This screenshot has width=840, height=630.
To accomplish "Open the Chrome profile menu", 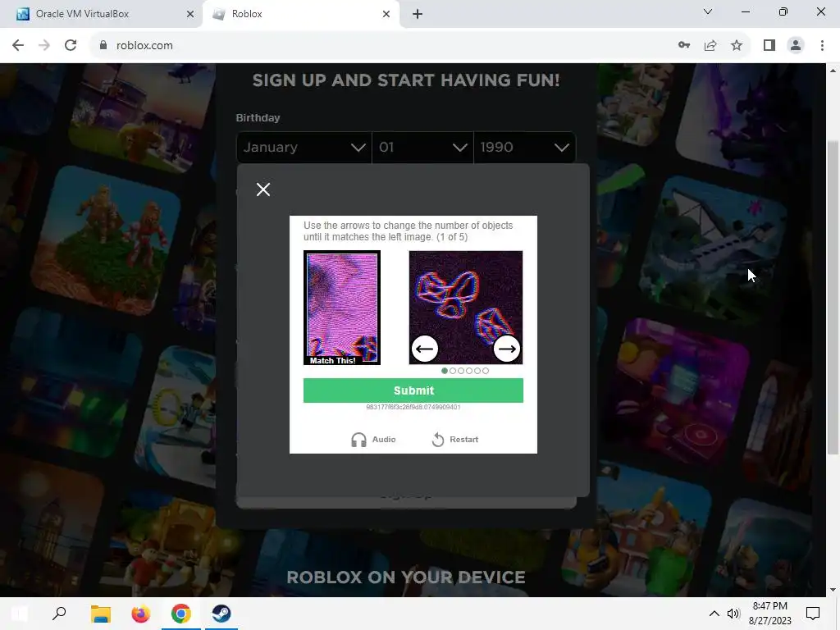I will [x=796, y=46].
